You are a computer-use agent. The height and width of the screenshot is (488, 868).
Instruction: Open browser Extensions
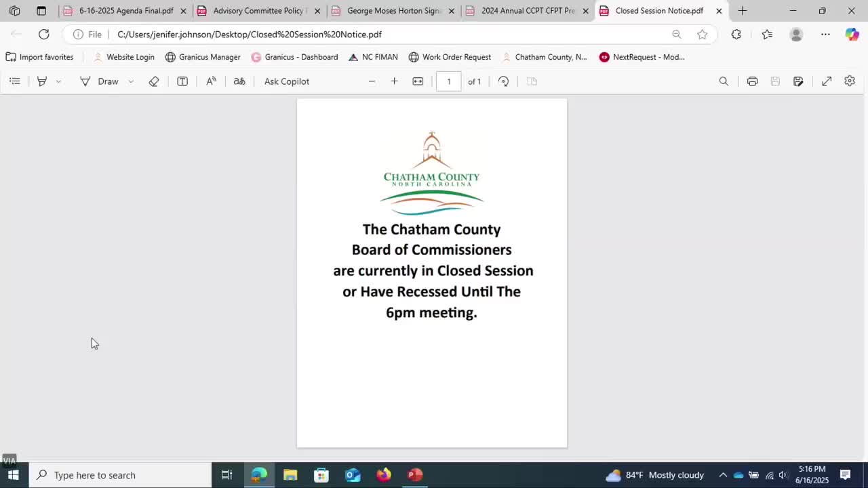click(x=736, y=34)
